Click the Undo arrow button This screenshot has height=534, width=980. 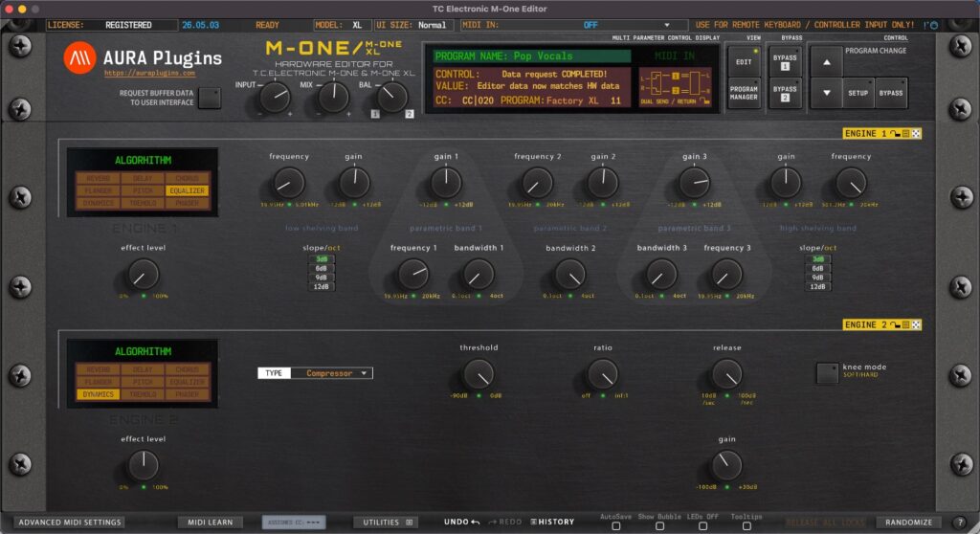[x=462, y=523]
